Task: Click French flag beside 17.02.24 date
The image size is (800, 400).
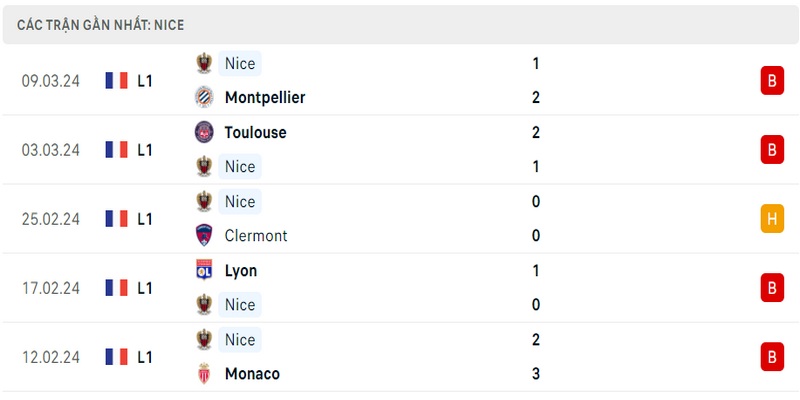Action: point(117,288)
